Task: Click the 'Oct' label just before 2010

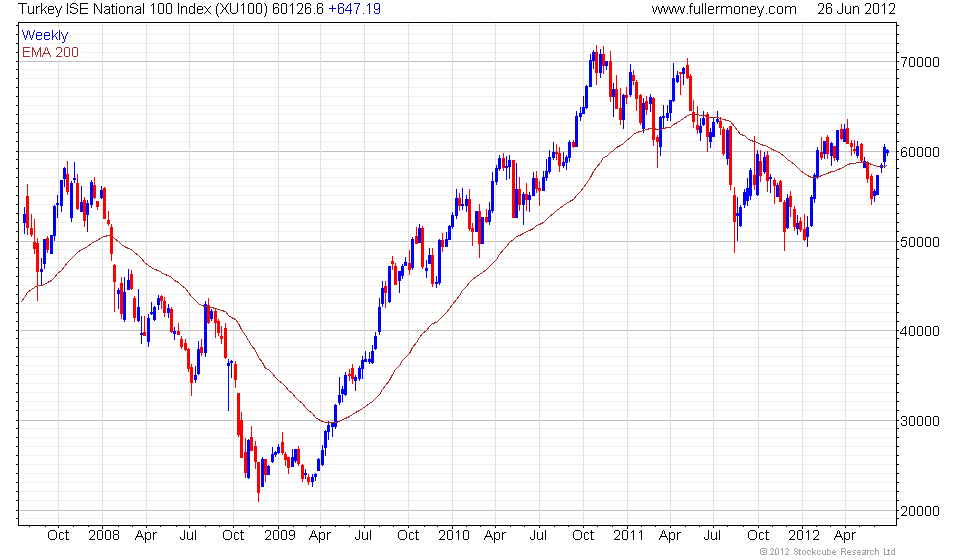Action: click(x=408, y=536)
